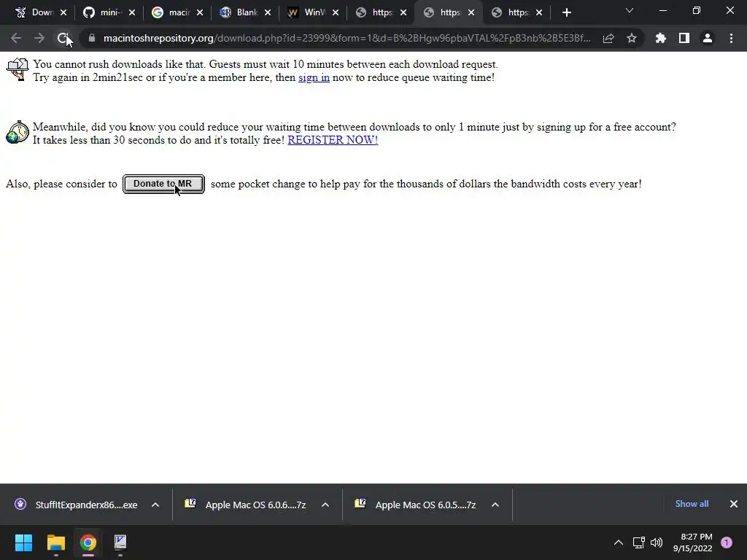Click the Donate to MR button
747x560 pixels.
163,184
